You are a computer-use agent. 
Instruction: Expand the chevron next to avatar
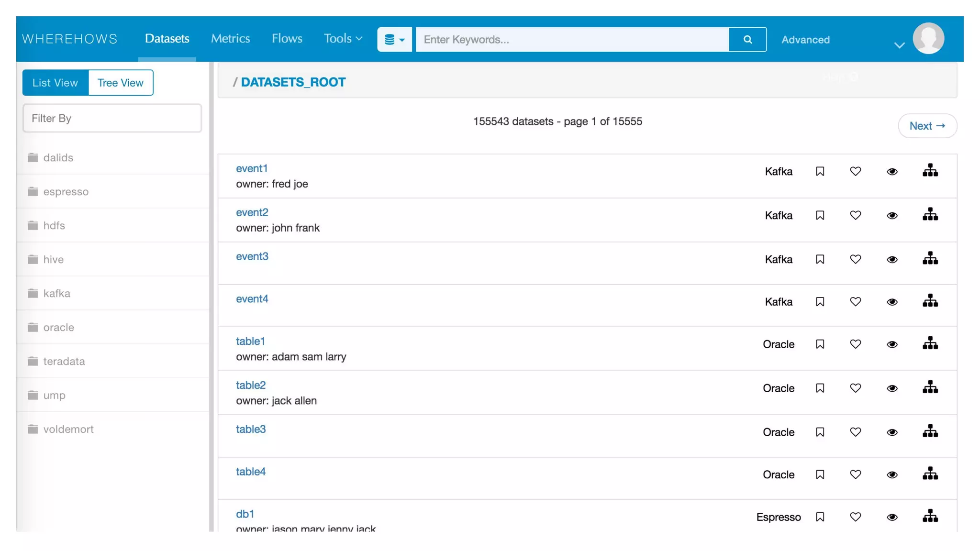(x=899, y=45)
